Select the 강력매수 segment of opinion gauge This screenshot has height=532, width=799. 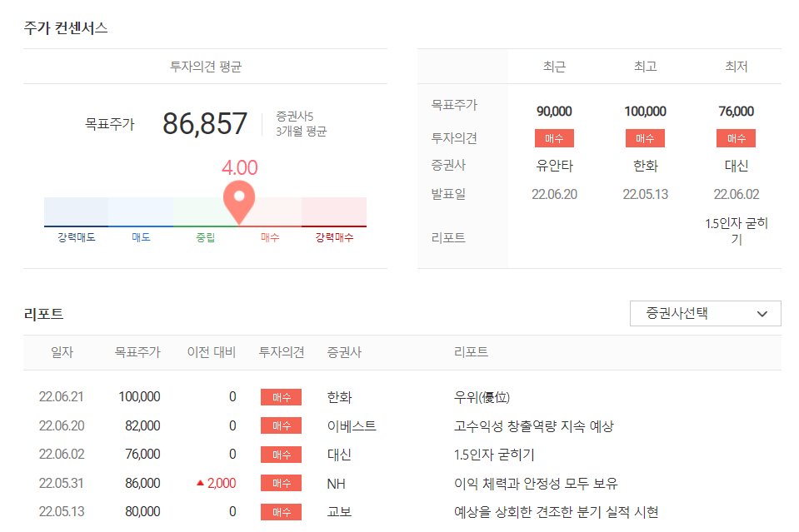[x=334, y=211]
